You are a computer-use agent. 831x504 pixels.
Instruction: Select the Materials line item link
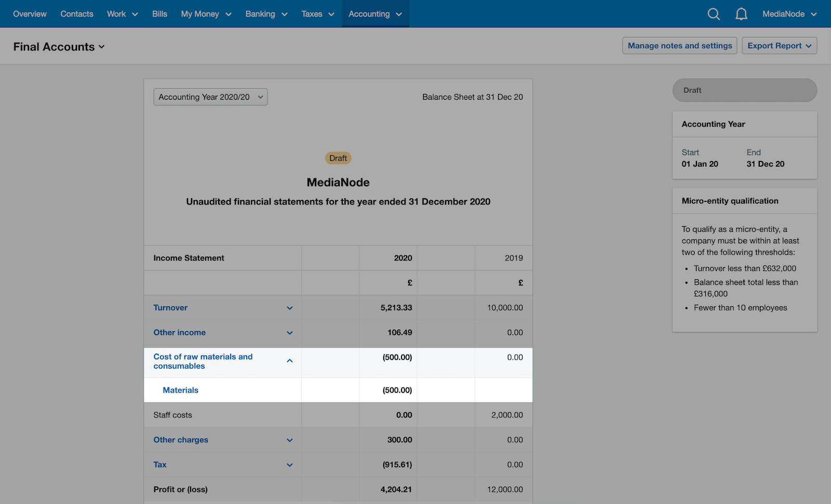pyautogui.click(x=180, y=390)
